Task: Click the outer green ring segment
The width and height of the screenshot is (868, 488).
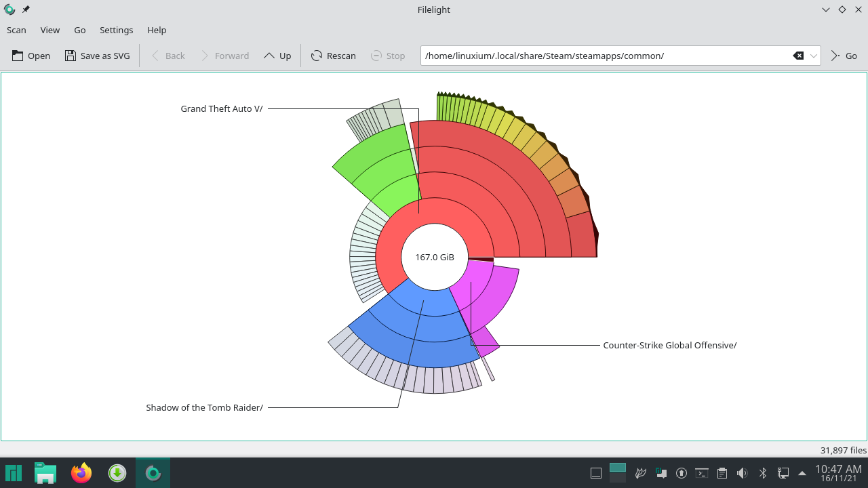Action: [x=373, y=149]
